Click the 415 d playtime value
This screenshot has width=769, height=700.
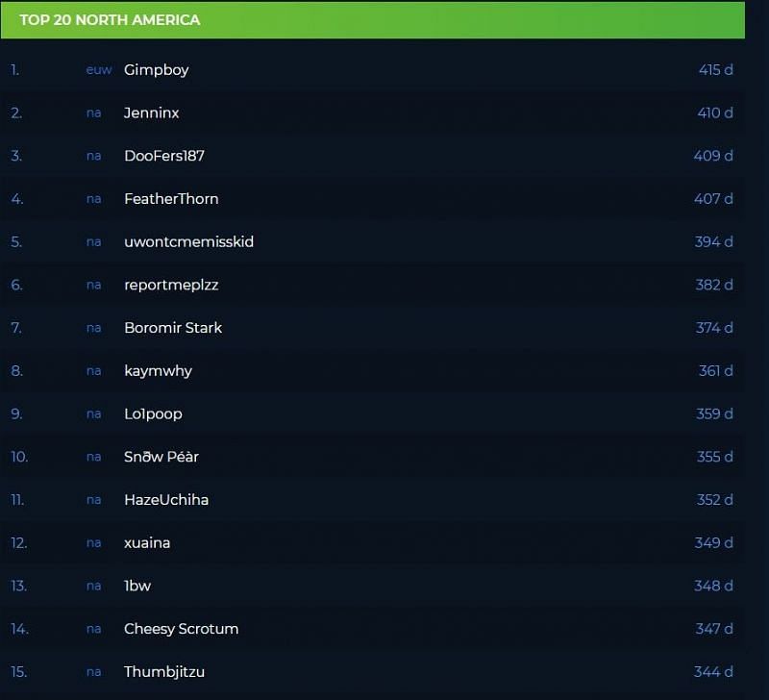(715, 70)
